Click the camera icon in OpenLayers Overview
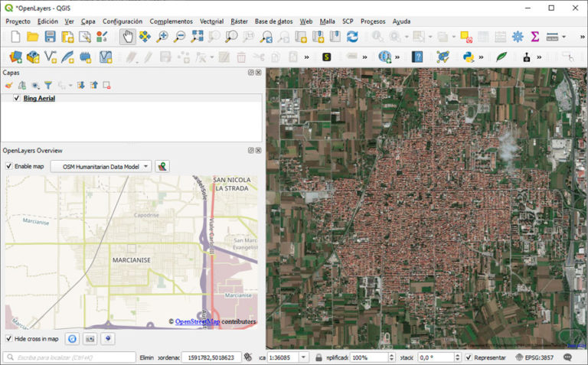This screenshot has width=588, height=365. 90,339
